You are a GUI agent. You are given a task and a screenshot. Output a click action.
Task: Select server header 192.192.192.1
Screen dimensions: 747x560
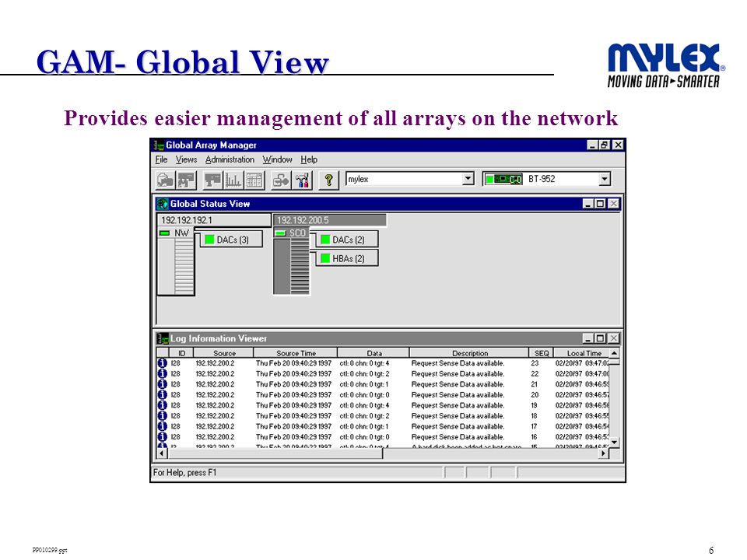pos(213,220)
